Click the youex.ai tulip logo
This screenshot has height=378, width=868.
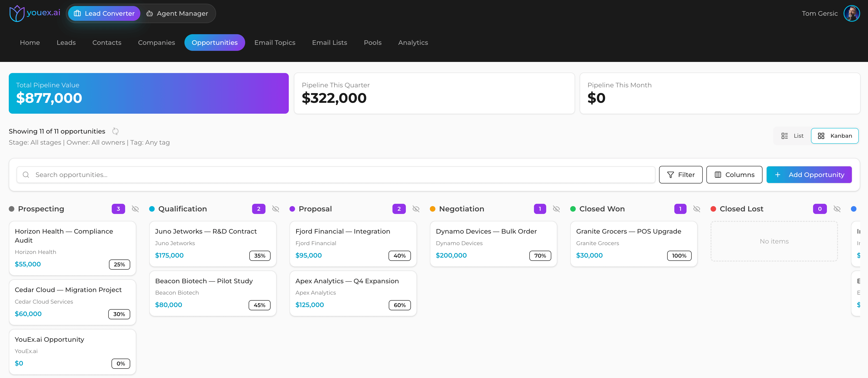click(x=17, y=13)
